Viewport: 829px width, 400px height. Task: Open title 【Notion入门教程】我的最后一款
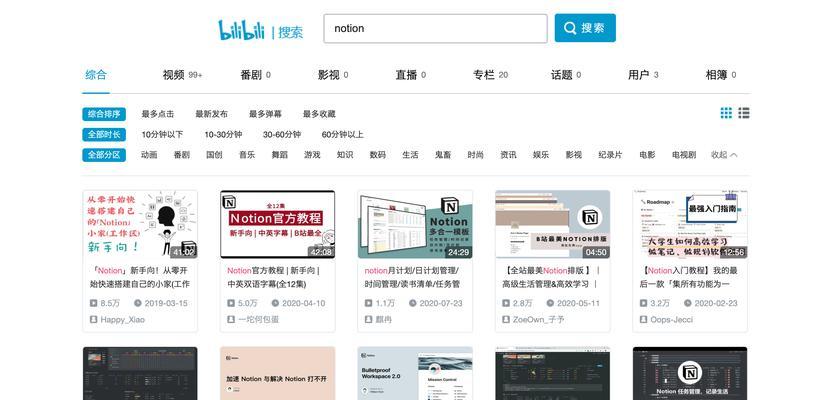(x=689, y=277)
